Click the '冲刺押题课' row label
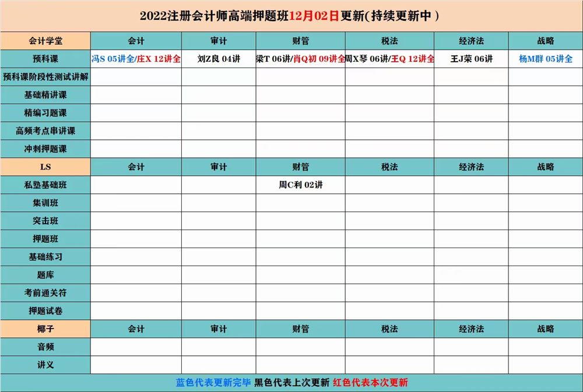Image resolution: width=583 pixels, height=392 pixels. (x=45, y=149)
